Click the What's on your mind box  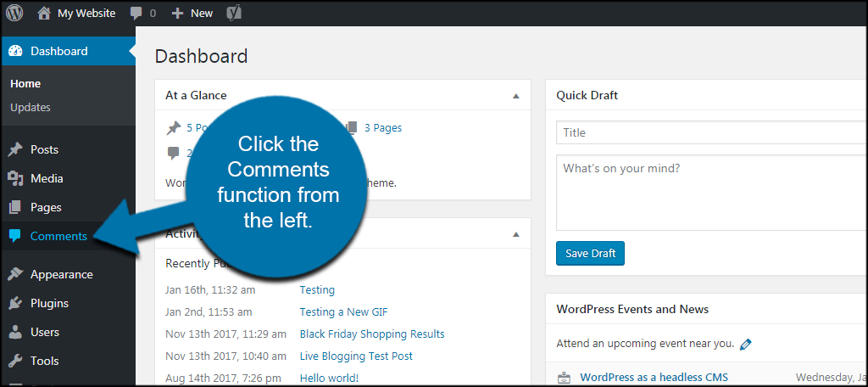712,193
